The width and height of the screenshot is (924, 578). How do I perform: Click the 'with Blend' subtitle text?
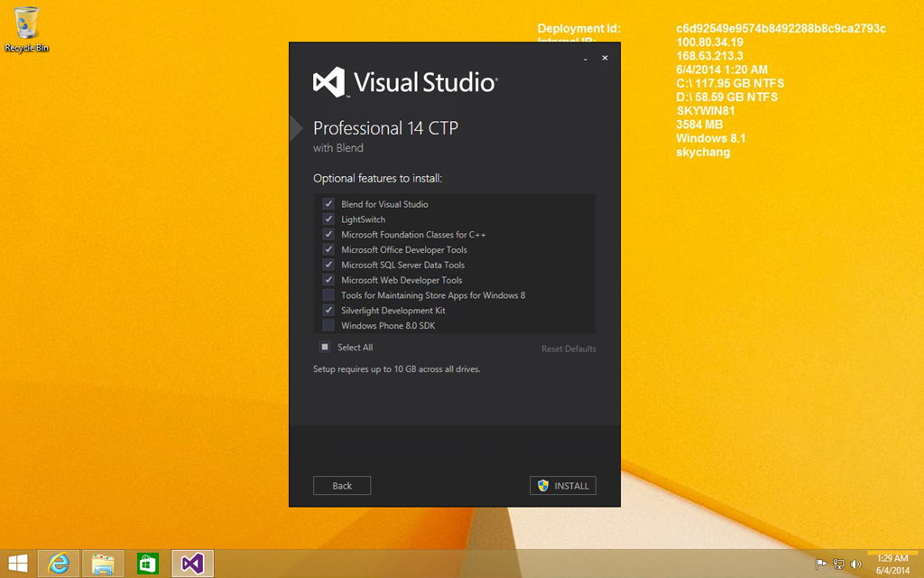[338, 148]
